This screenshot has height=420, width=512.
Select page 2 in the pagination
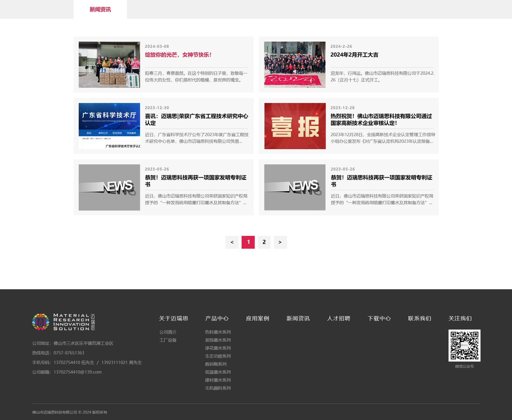[x=264, y=242]
